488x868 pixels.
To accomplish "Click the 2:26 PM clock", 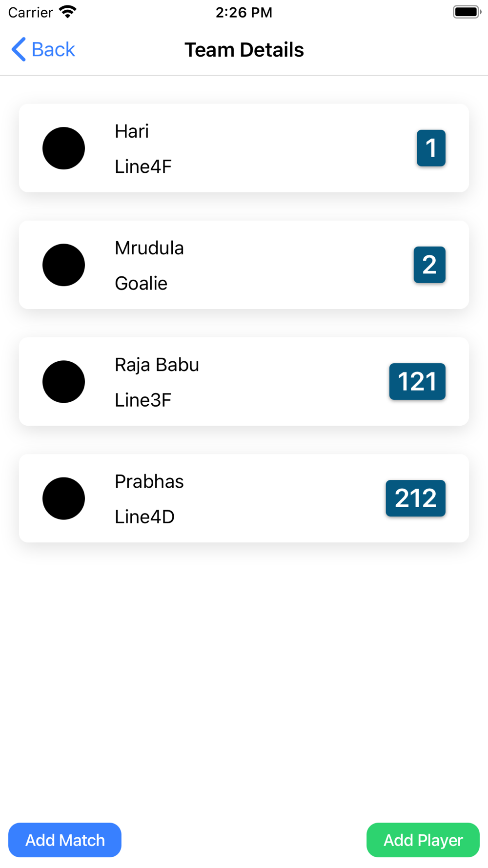I will (x=244, y=12).
